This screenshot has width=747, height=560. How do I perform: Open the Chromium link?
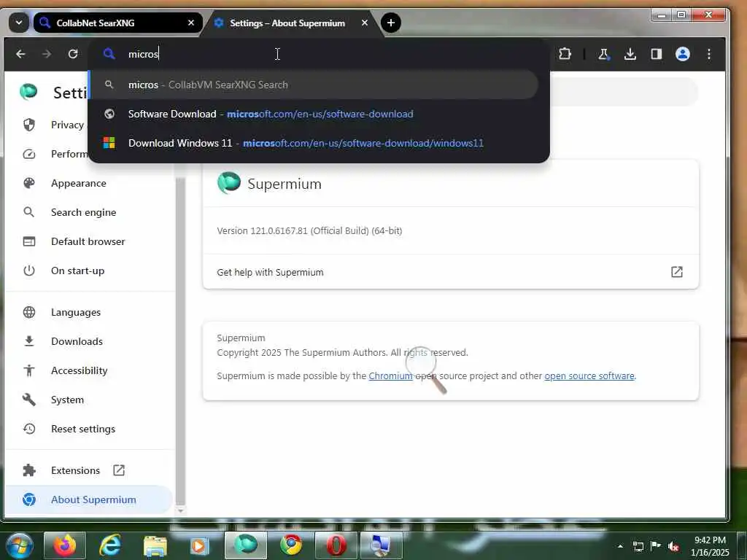tap(391, 376)
